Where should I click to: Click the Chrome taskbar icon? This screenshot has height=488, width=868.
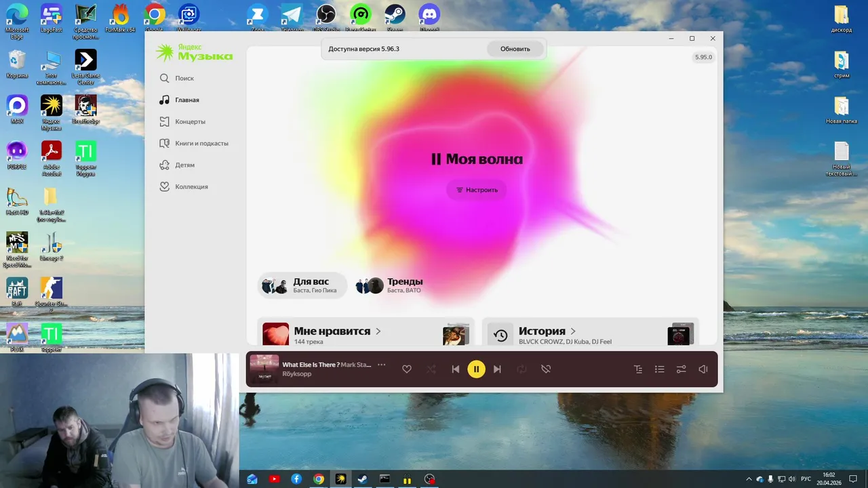tap(319, 479)
